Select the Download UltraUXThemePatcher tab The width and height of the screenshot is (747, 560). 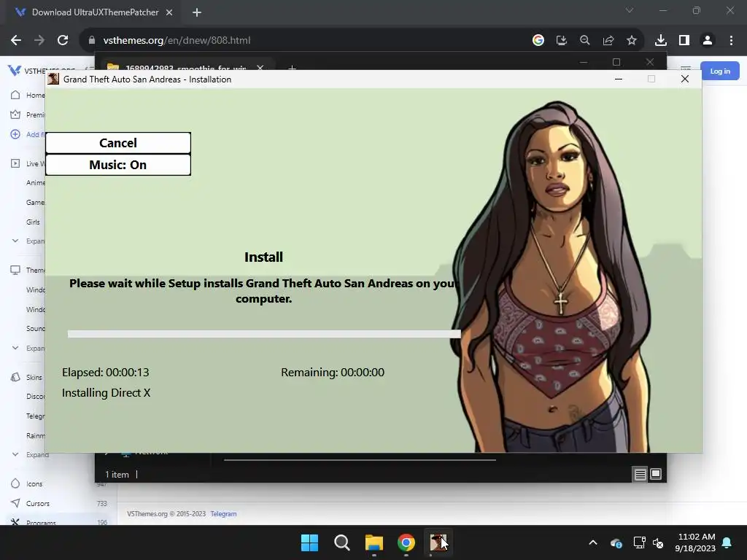pos(94,12)
